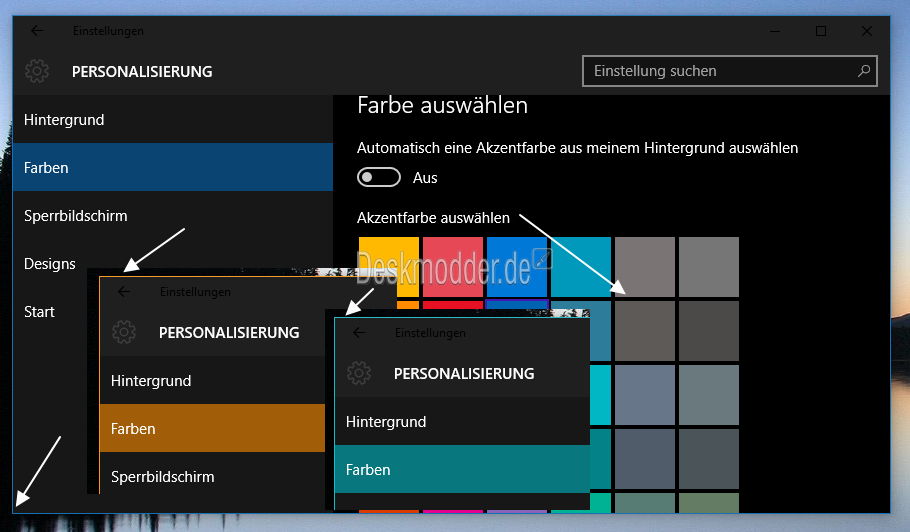Image resolution: width=910 pixels, height=532 pixels.
Task: Click the 'Akzentfarbe auswählen' label
Action: 434,218
